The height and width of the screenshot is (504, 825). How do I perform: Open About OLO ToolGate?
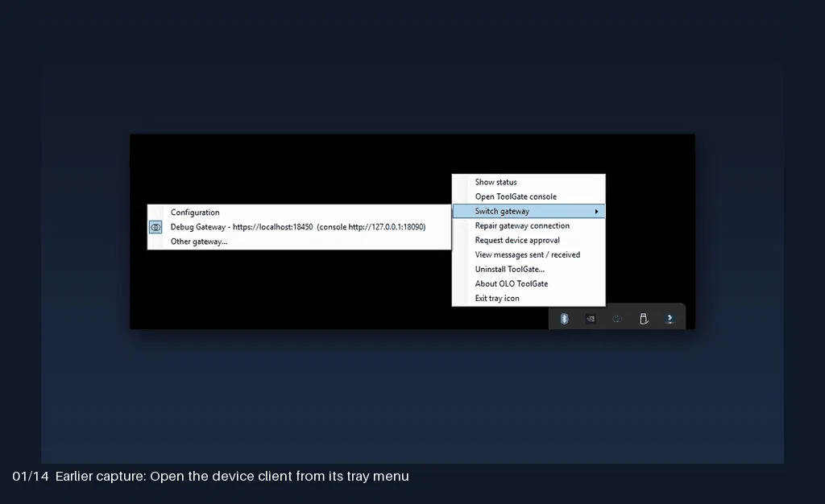click(529, 283)
